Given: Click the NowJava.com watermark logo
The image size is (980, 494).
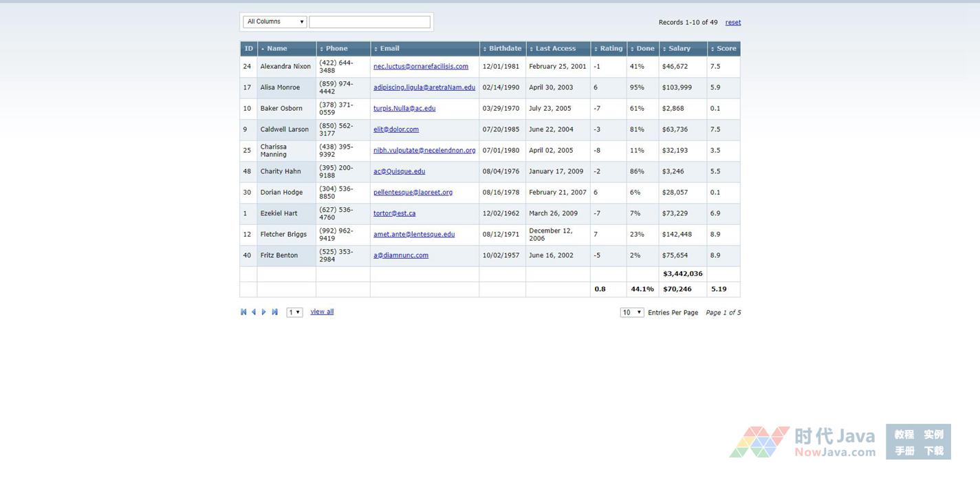Looking at the screenshot, I should [x=803, y=442].
